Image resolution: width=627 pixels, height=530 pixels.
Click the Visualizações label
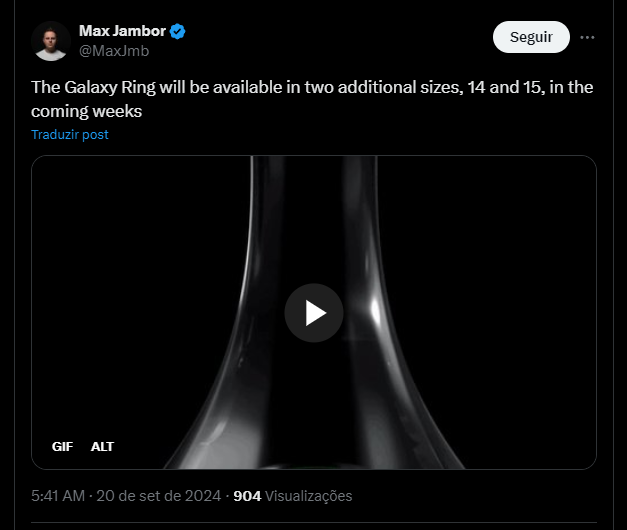[309, 496]
